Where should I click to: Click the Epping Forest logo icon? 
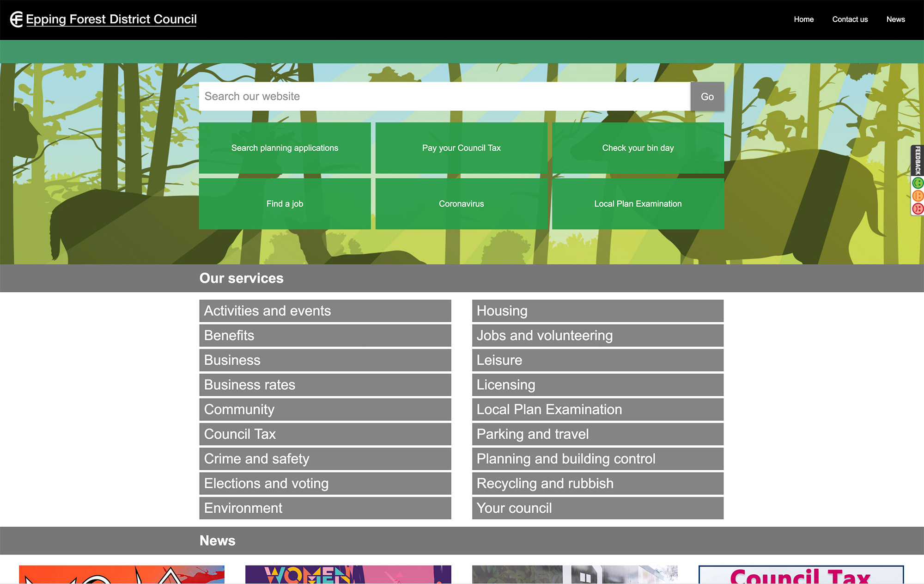(17, 19)
